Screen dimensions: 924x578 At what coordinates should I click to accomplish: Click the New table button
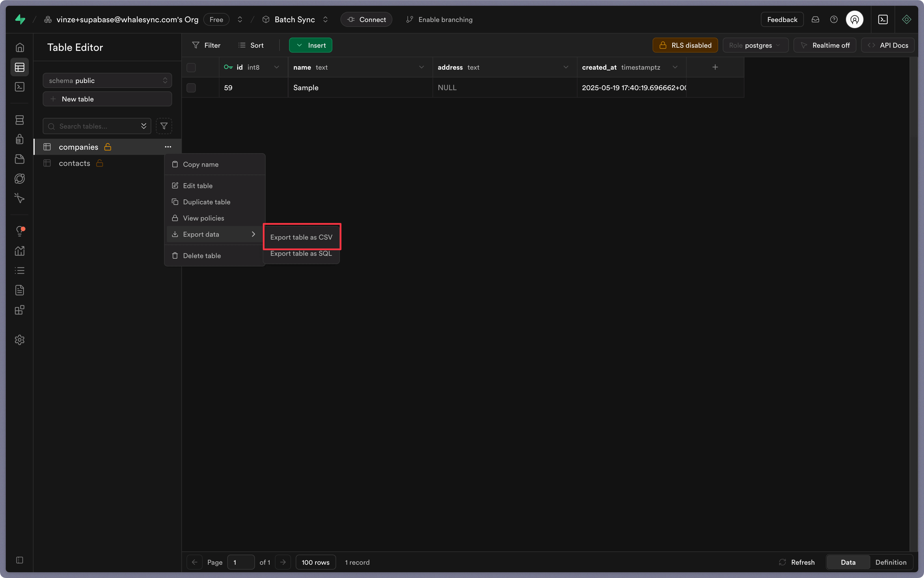click(x=107, y=99)
